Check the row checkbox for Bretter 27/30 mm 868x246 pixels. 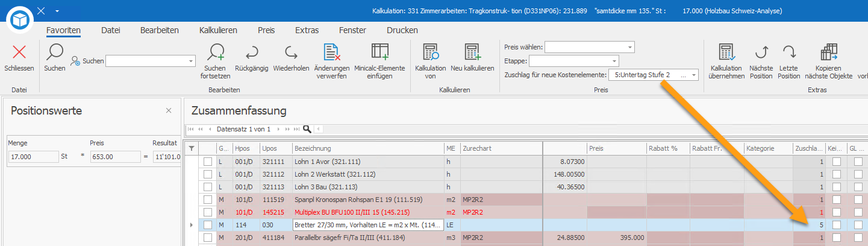click(208, 225)
